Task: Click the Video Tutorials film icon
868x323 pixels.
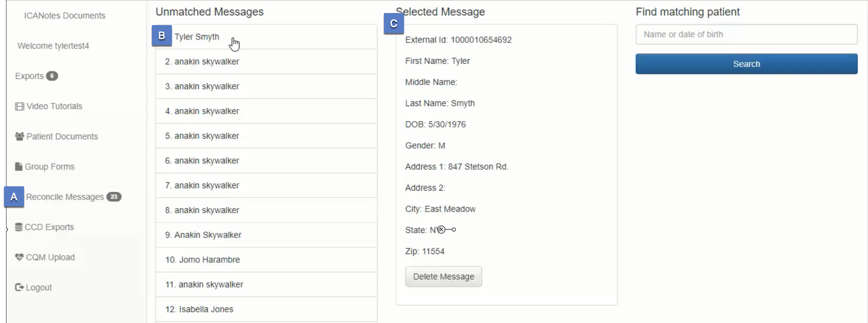Action: (20, 107)
